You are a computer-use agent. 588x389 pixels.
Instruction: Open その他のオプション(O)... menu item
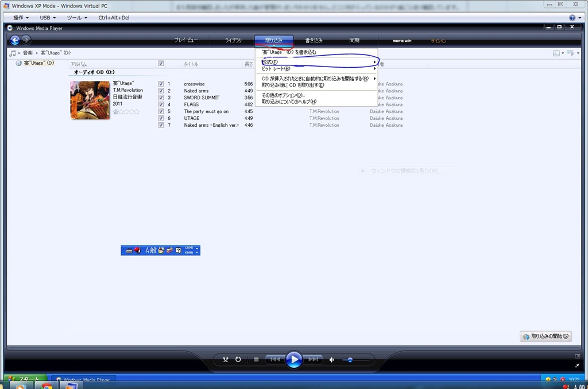pos(316,95)
